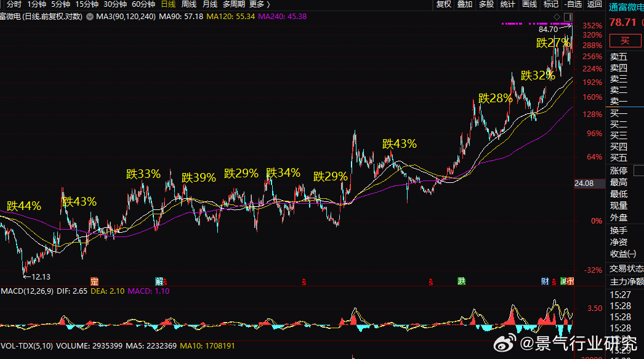Expand the circled chevron beside chart title
Viewport: 644px width, 359px height.
[x=89, y=17]
